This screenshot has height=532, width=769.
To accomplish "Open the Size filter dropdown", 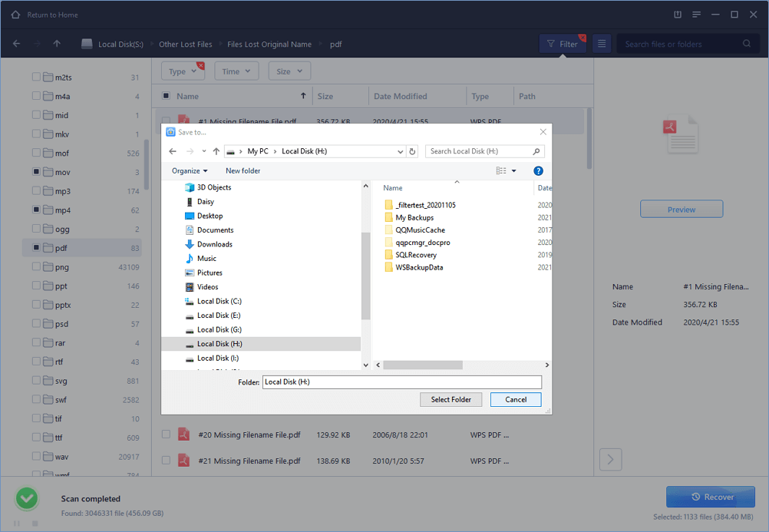I will 289,71.
